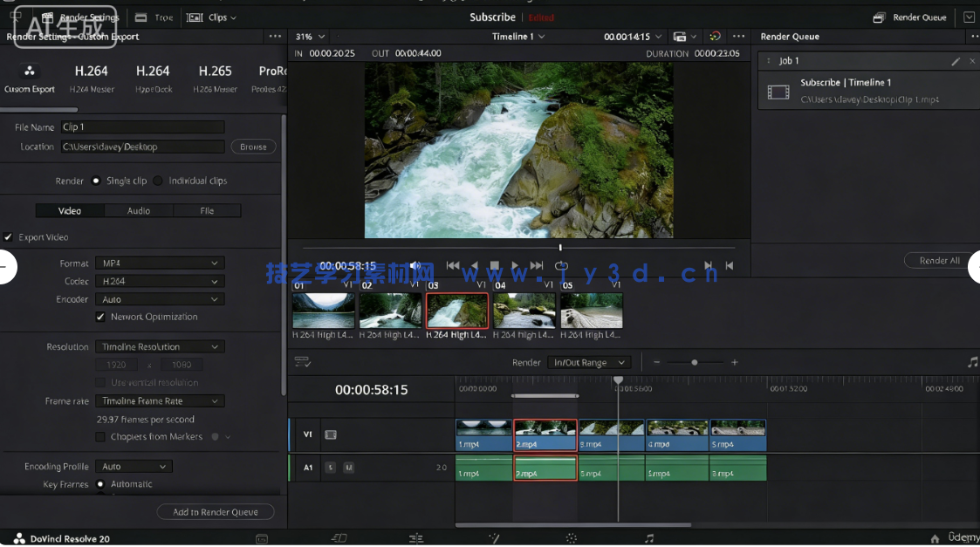Switch to the Edit page
The height and width of the screenshot is (547, 980).
point(416,537)
